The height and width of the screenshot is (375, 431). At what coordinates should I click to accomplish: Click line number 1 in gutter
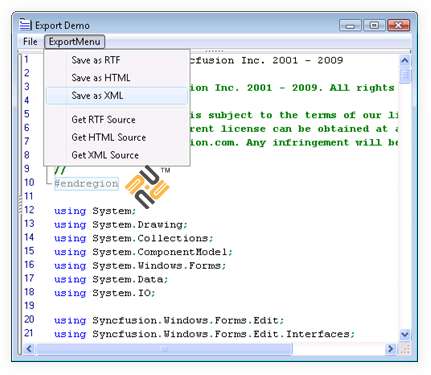(x=26, y=60)
